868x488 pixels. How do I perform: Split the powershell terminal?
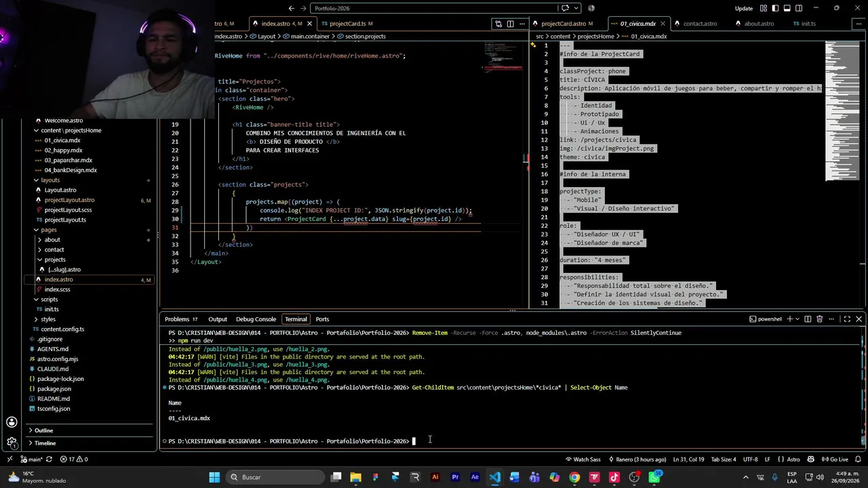click(807, 319)
